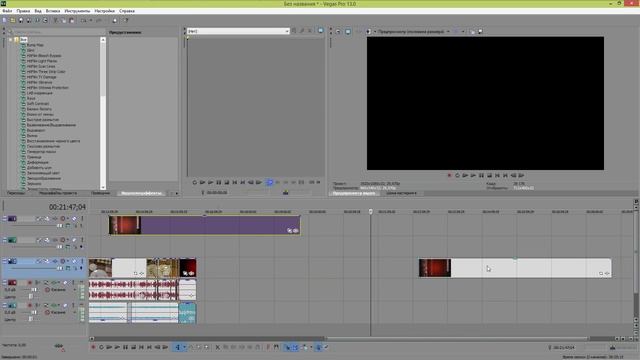Click external monitor icon in preview toolbar
640x360 pixels.
point(348,31)
